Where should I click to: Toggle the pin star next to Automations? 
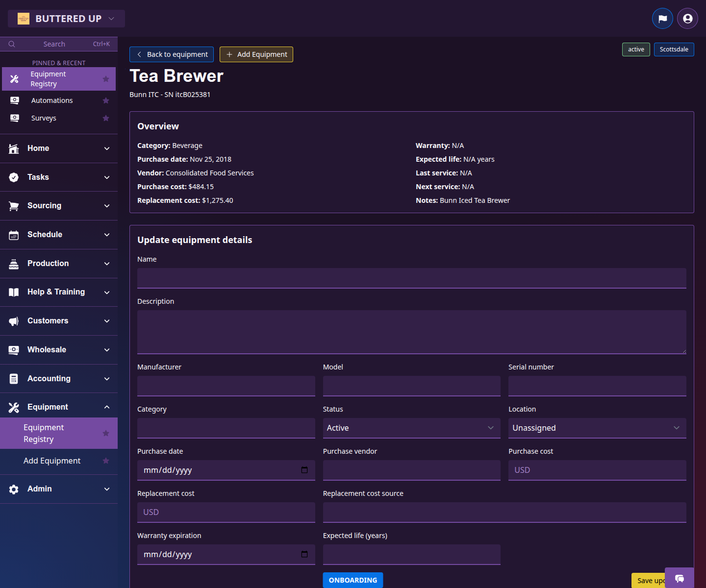(x=105, y=100)
